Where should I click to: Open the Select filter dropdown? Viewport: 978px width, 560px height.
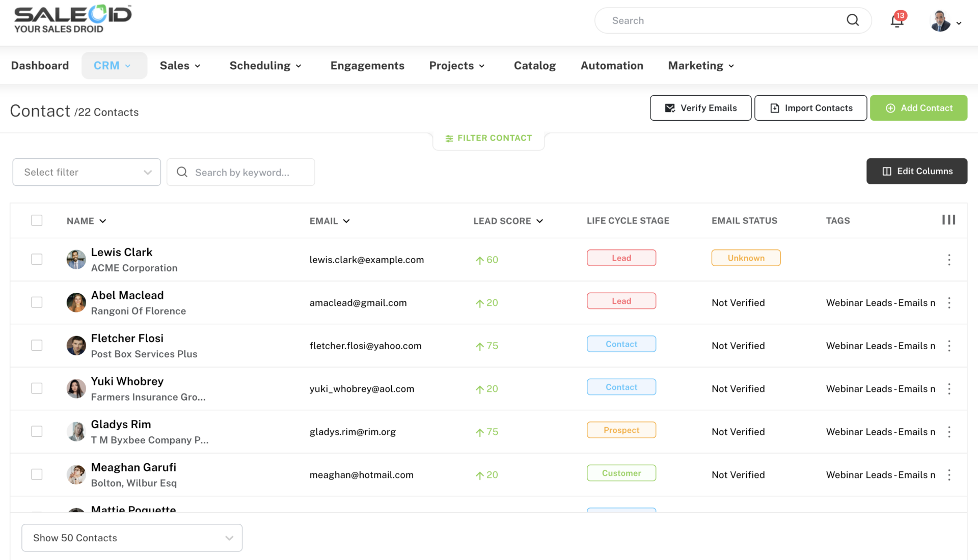pyautogui.click(x=87, y=172)
